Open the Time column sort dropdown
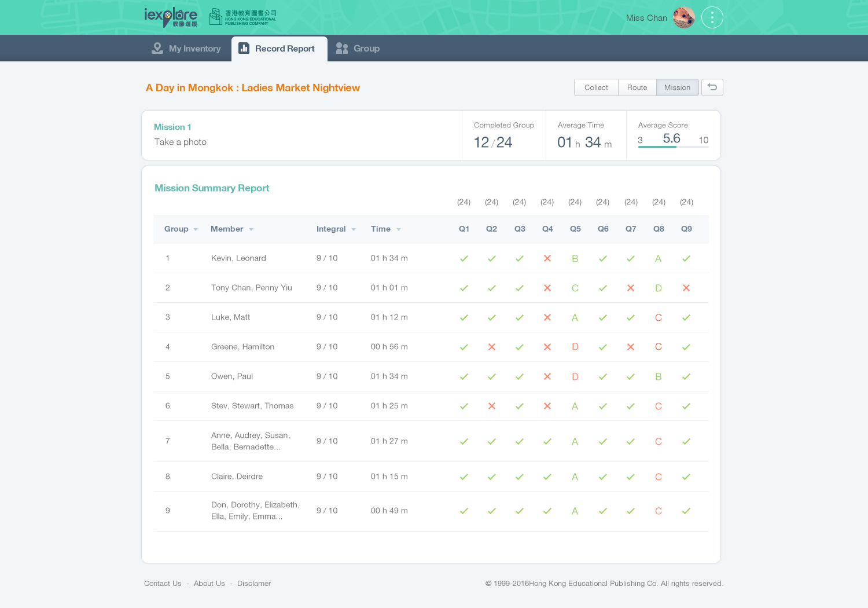 pyautogui.click(x=399, y=229)
